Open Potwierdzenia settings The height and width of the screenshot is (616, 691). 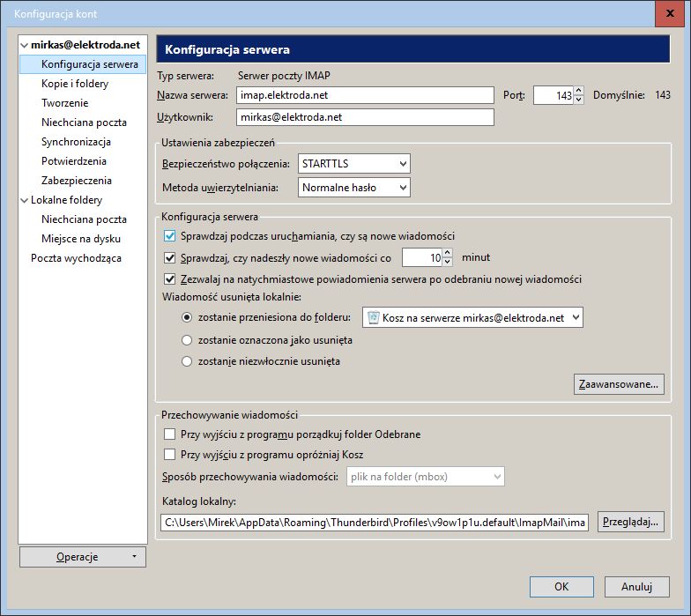coord(74,161)
